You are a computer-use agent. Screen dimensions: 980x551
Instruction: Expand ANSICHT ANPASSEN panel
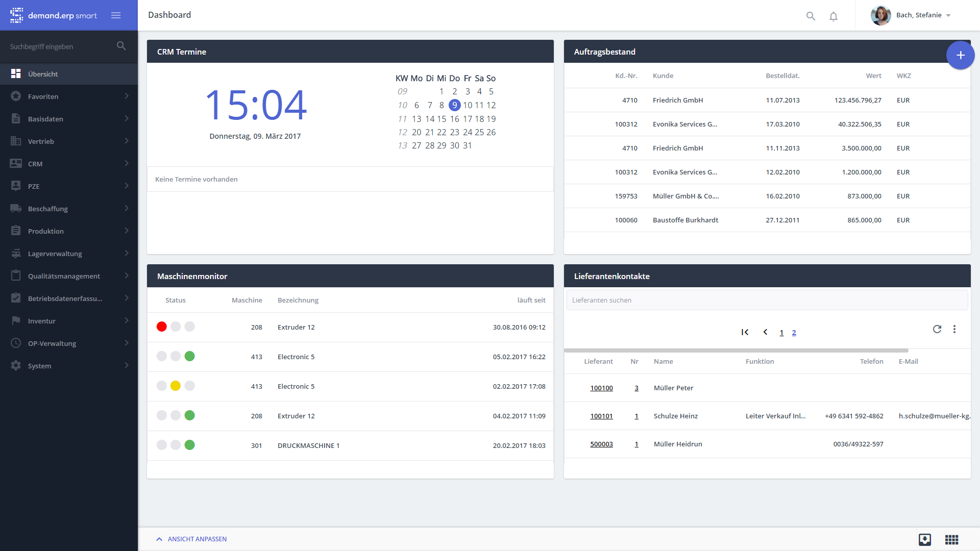click(x=191, y=539)
